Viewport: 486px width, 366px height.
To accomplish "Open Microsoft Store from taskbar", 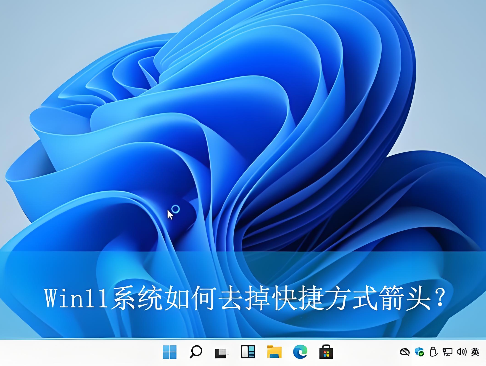I will point(326,352).
